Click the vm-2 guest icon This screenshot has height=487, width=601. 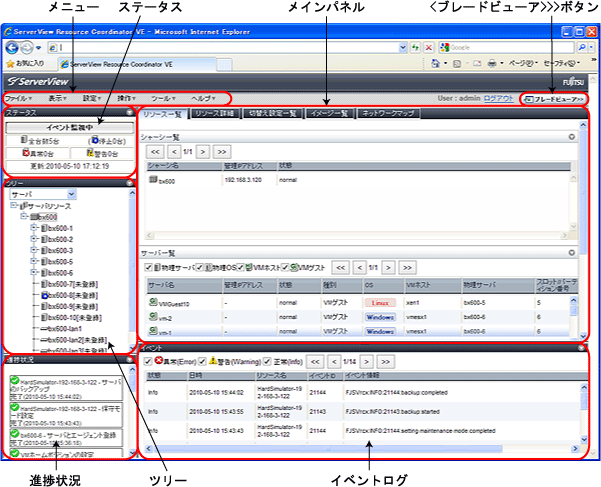point(153,316)
